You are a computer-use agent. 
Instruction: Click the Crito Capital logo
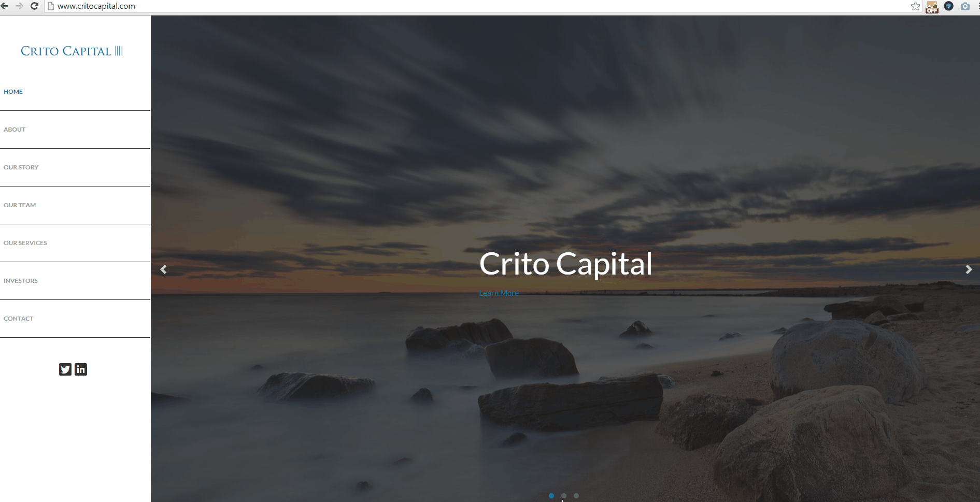click(72, 51)
